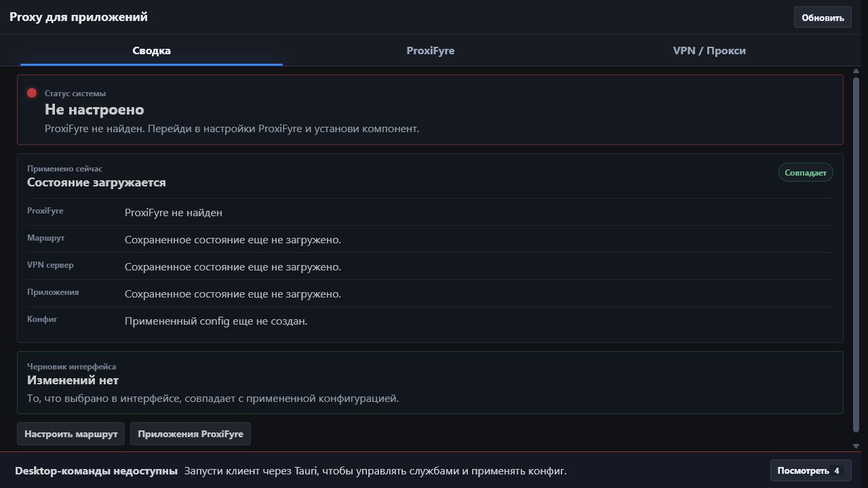This screenshot has width=868, height=488.
Task: Click the scrollbar up arrow
Action: [856, 71]
